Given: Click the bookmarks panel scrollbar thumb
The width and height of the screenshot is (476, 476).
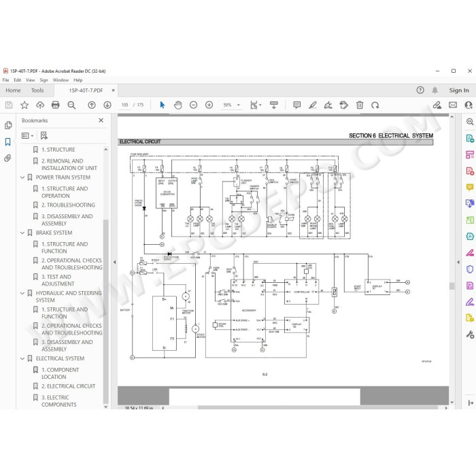Looking at the screenshot, I should tap(105, 311).
